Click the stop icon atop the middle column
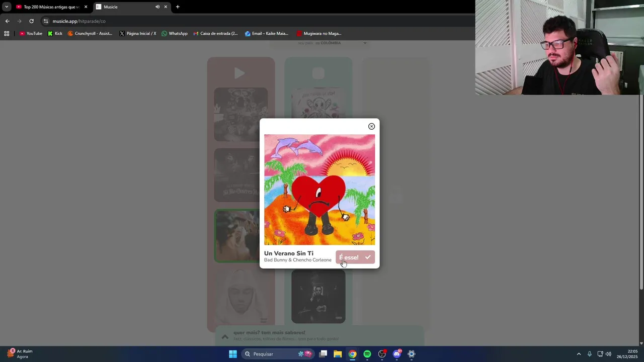Viewport: 644px width, 362px height. [318, 73]
